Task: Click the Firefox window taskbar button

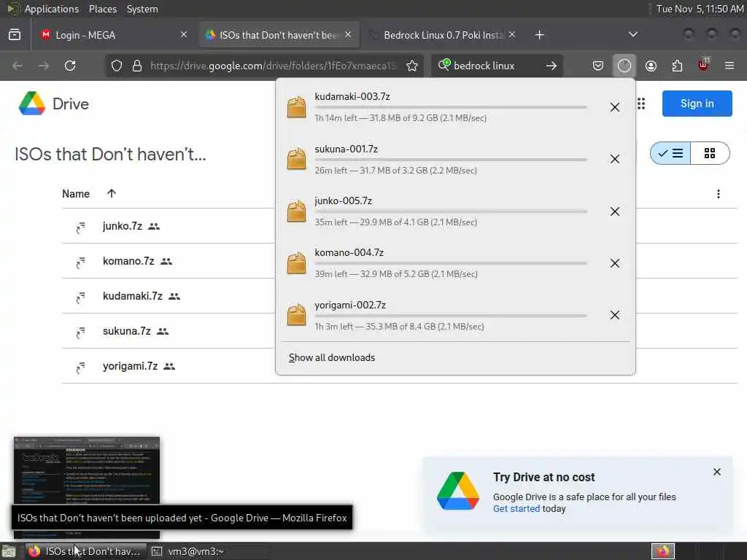Action: [x=86, y=551]
